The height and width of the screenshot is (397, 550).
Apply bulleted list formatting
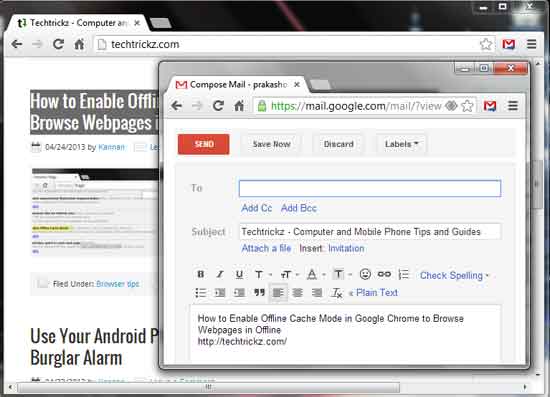(x=201, y=292)
